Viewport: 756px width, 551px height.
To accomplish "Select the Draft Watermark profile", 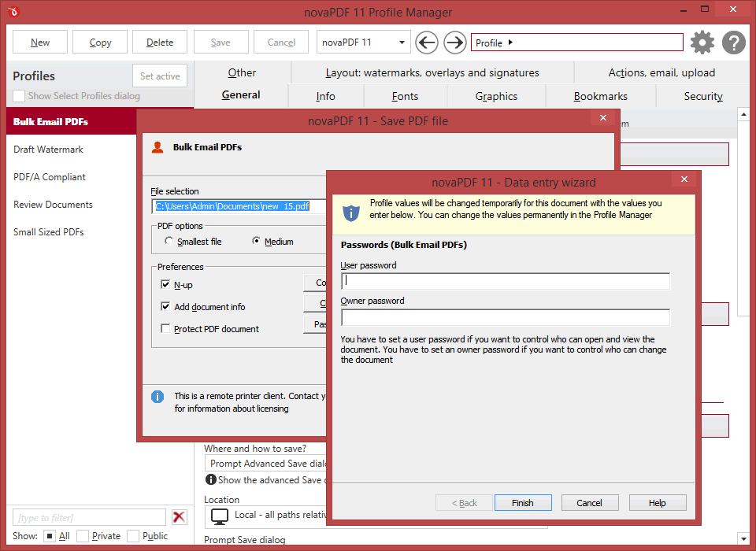I will 72,150.
